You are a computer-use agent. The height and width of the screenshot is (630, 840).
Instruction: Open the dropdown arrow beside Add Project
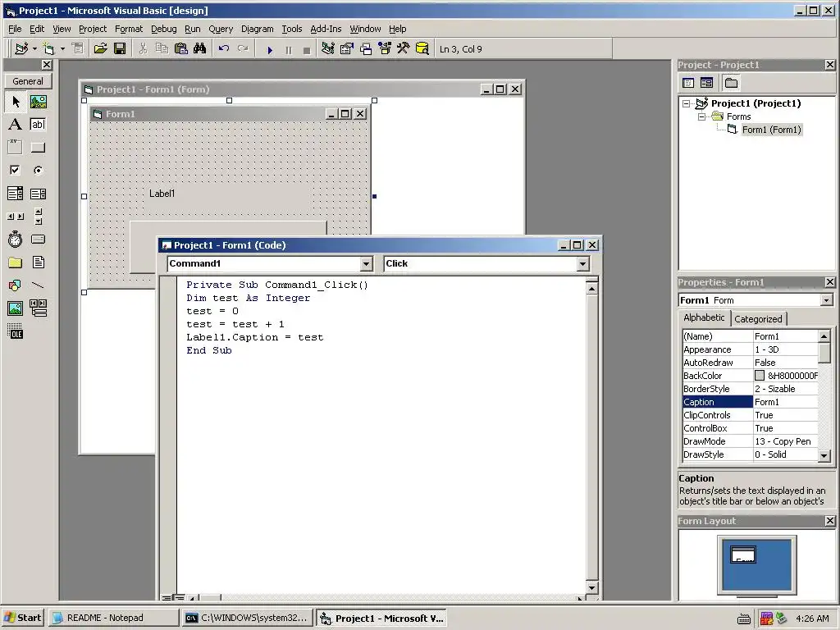[34, 48]
